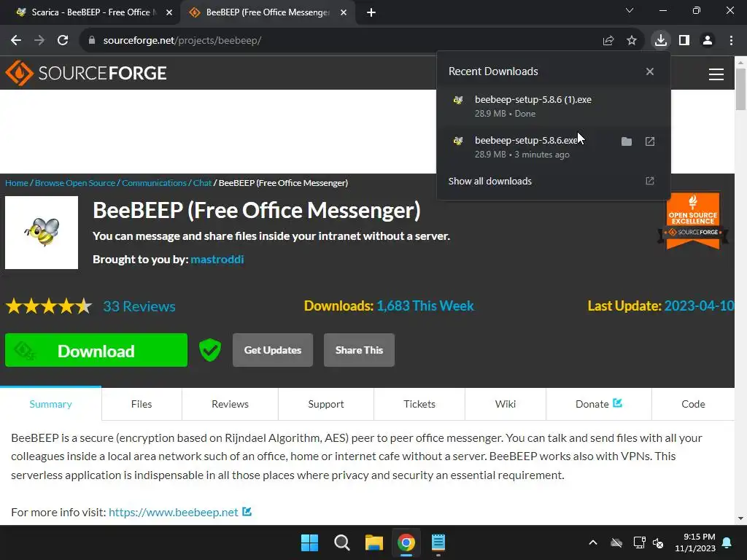Open the Windows Start menu
Viewport: 747px width, 560px height.
point(309,542)
